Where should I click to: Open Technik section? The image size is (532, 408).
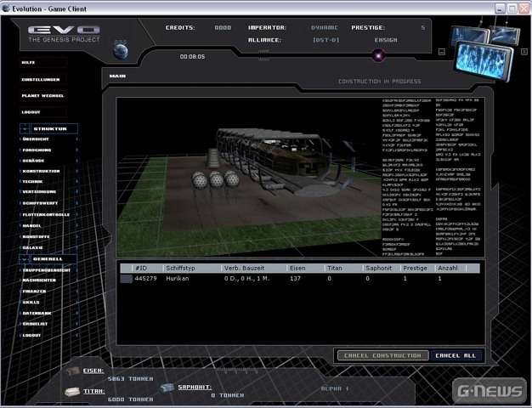(32, 182)
